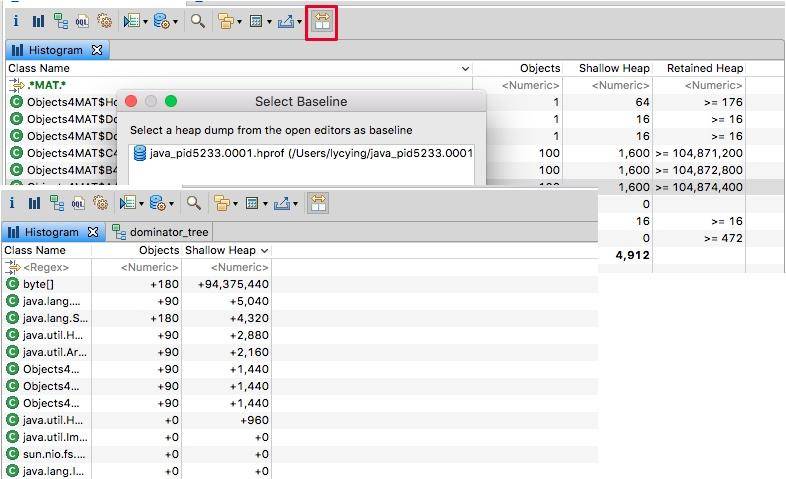Click the magnifier search icon above the dominator_tree tab
The image size is (786, 479).
pos(194,203)
